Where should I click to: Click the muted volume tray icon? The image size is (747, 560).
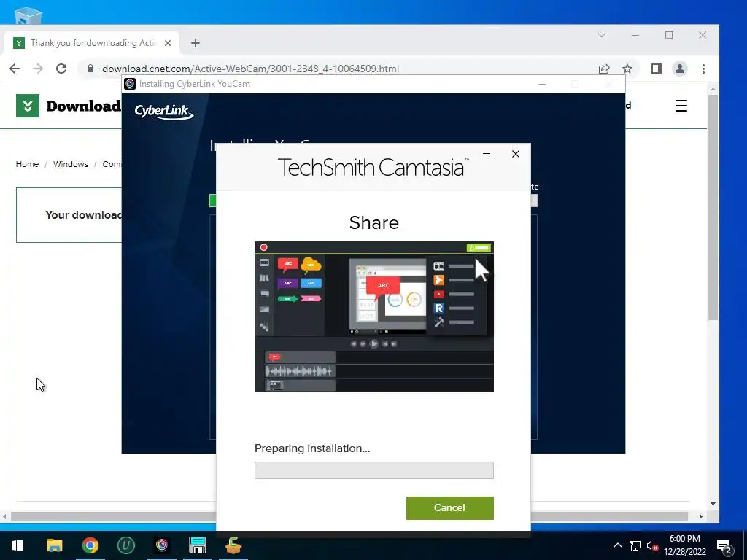(652, 546)
